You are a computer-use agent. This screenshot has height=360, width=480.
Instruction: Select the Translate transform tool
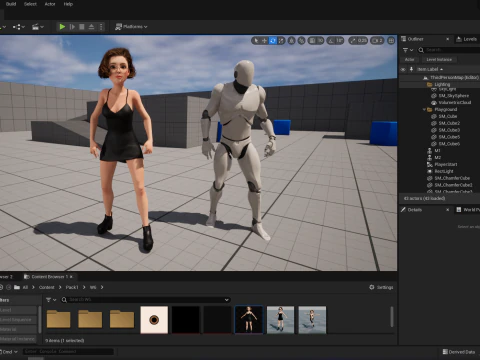tap(264, 41)
